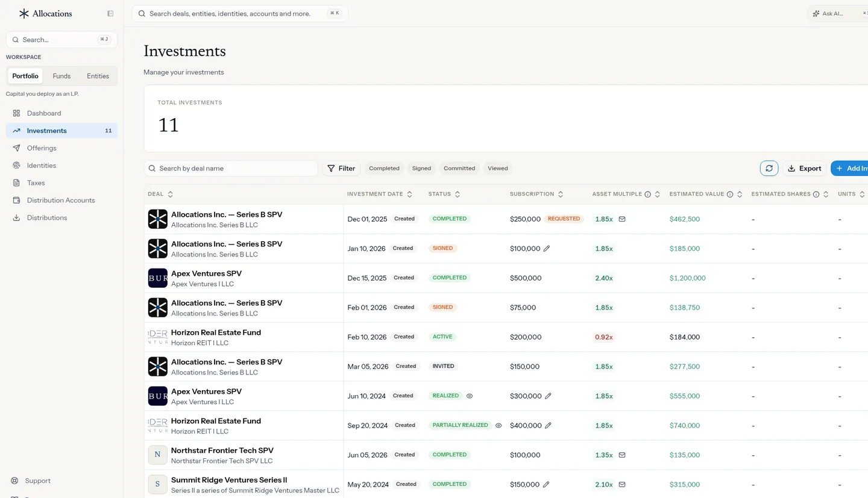868x498 pixels.
Task: Open Taxes in the sidebar
Action: click(61, 183)
